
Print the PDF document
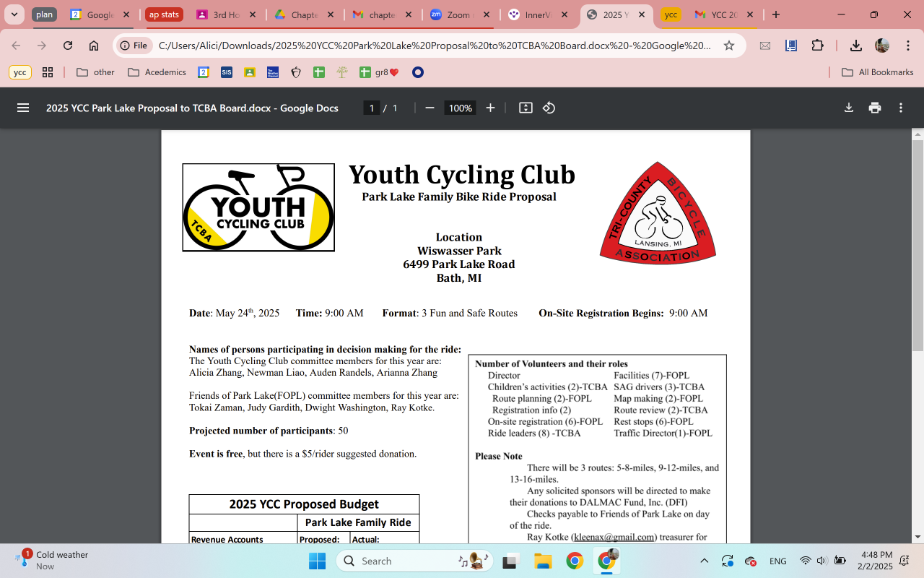click(x=875, y=108)
